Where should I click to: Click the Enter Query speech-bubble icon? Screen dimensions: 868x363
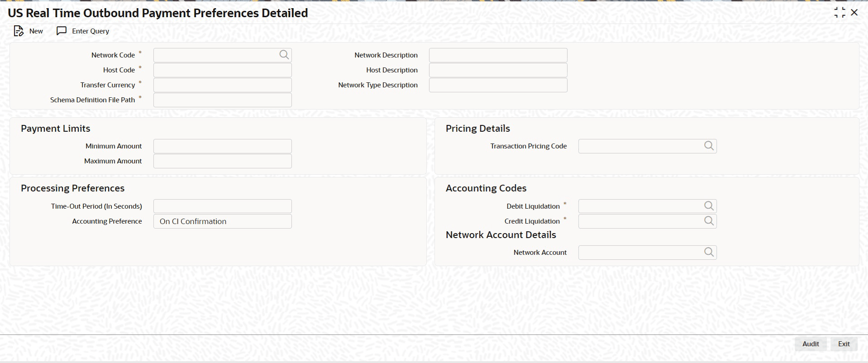(62, 31)
